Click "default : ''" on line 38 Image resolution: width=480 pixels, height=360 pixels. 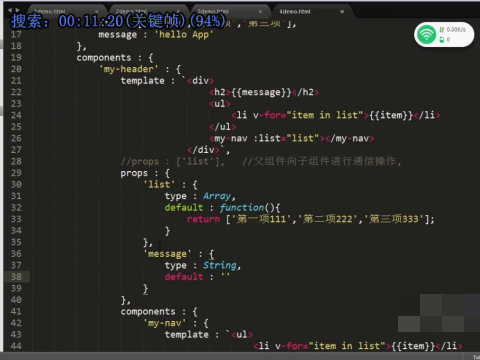coord(197,277)
